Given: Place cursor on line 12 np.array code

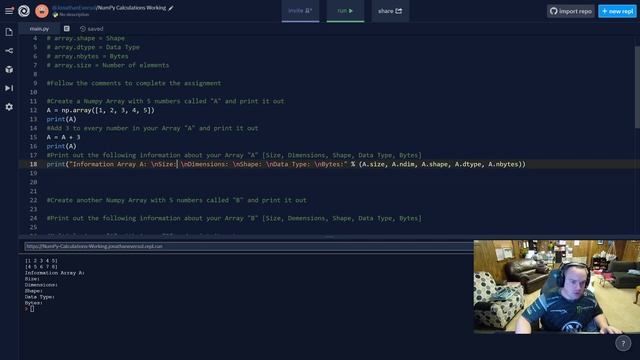Looking at the screenshot, I should 100,110.
